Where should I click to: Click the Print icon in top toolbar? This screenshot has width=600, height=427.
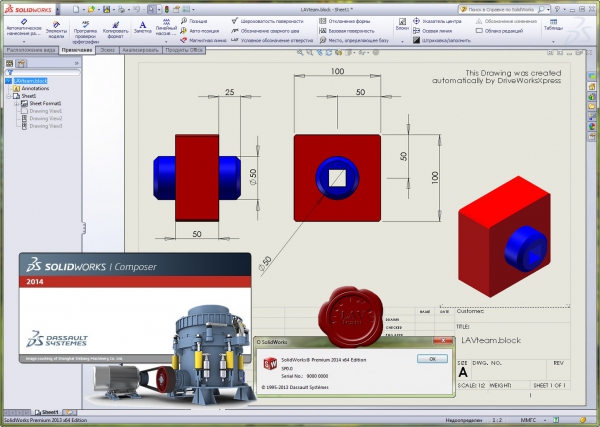pyautogui.click(x=121, y=9)
